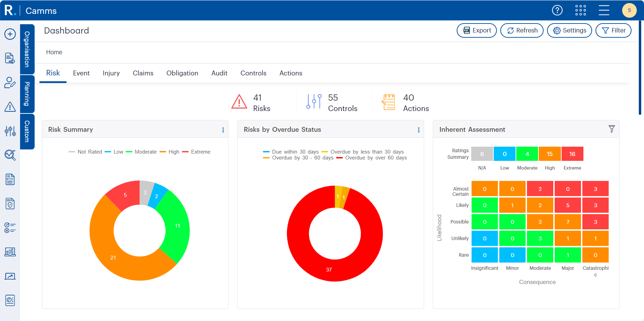Click the orange High ratings swatch 15
The height and width of the screenshot is (321, 644).
(549, 154)
